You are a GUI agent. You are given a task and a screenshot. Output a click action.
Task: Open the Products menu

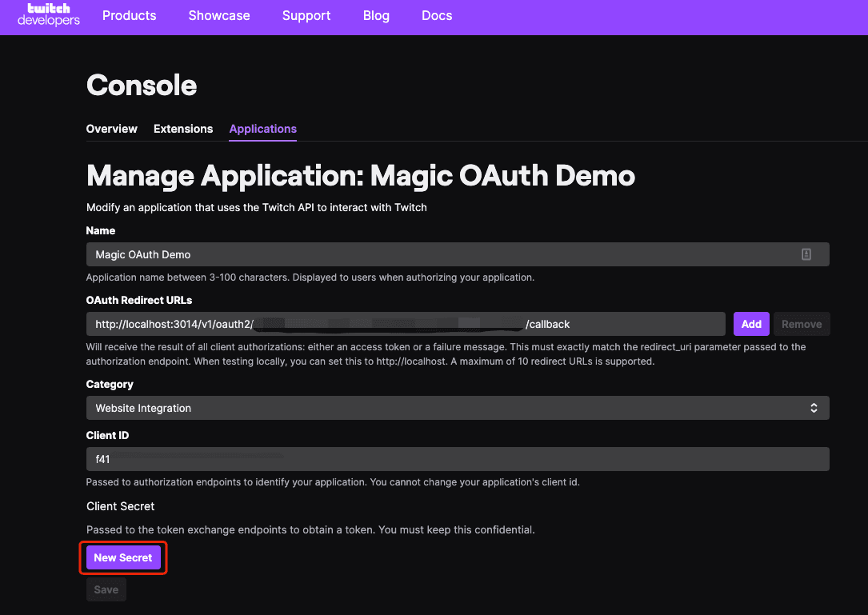(129, 15)
